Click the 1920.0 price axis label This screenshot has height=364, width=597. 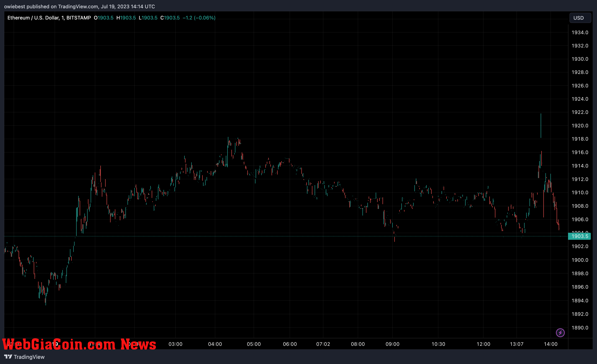[x=580, y=125]
